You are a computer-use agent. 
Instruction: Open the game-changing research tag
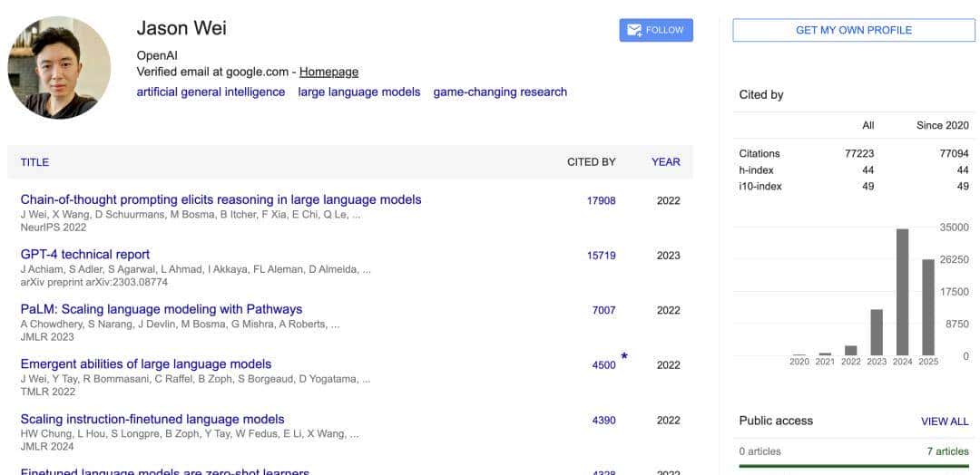pyautogui.click(x=500, y=92)
